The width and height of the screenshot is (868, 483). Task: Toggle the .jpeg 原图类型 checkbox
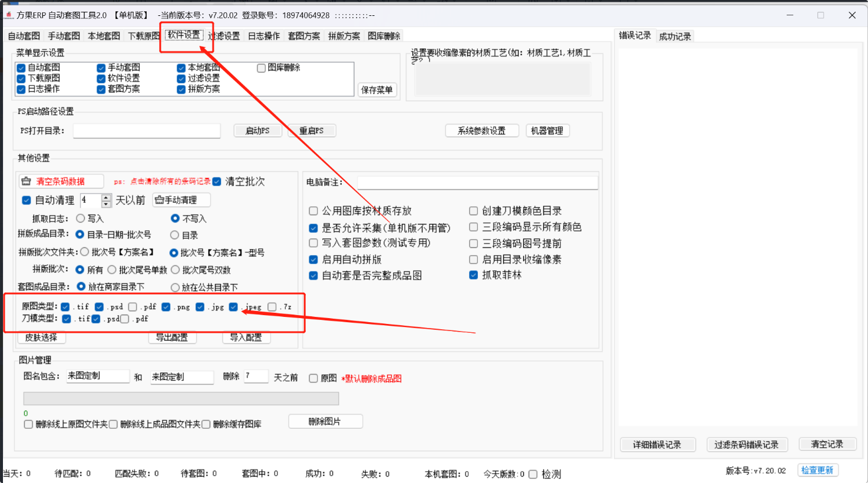[x=233, y=307]
